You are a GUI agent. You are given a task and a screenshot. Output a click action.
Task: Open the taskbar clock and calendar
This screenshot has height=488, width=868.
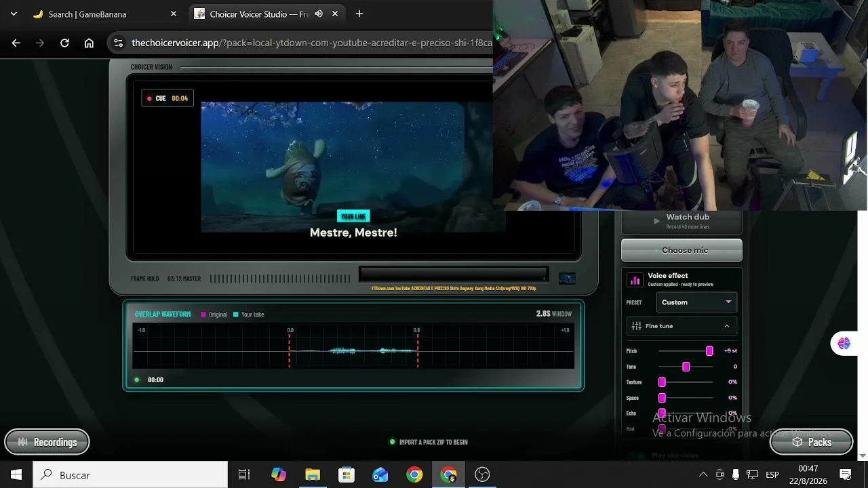808,474
